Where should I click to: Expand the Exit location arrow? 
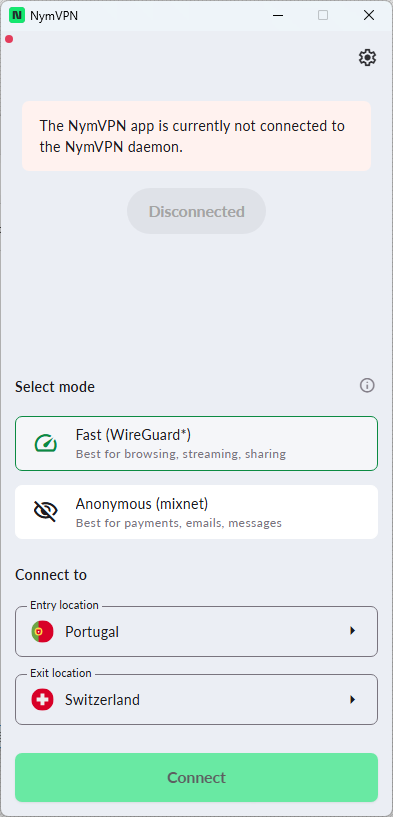pos(353,699)
